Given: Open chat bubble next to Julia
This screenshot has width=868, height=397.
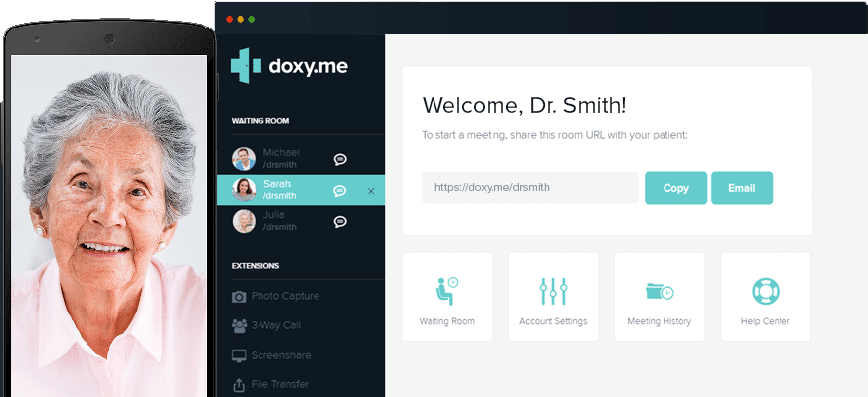Looking at the screenshot, I should (x=340, y=222).
